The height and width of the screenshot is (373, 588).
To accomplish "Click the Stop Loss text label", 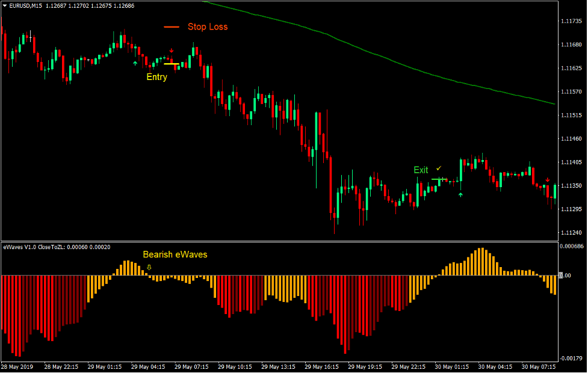I will [x=208, y=26].
